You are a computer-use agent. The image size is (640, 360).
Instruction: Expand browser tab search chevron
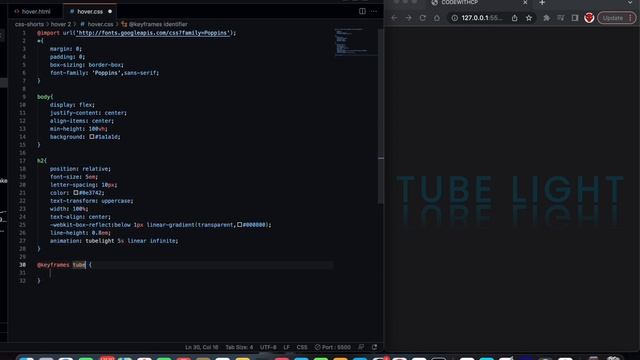(x=630, y=3)
